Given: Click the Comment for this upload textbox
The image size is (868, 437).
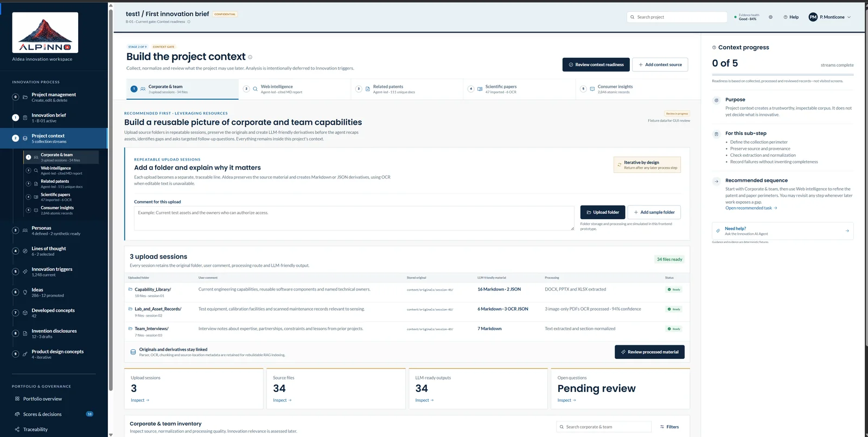Looking at the screenshot, I should tap(354, 218).
